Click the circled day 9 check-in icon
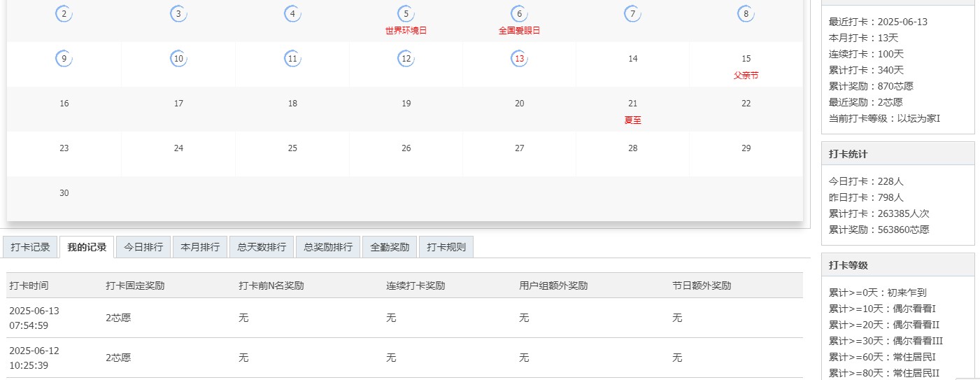980x380 pixels. 64,59
